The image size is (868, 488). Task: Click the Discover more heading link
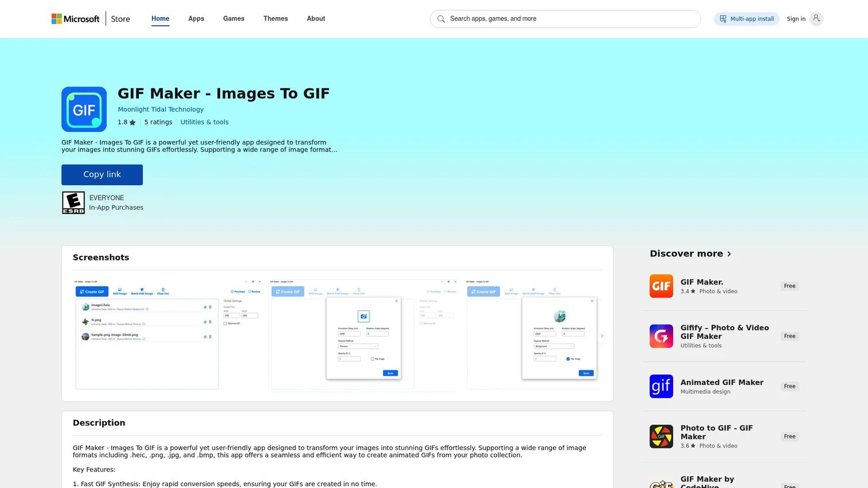coord(686,253)
